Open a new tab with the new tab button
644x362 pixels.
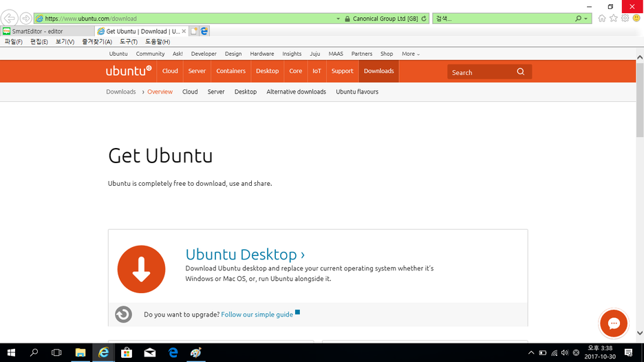pos(194,31)
